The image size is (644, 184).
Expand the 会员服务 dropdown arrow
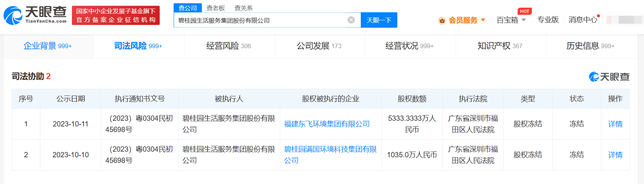tap(483, 20)
